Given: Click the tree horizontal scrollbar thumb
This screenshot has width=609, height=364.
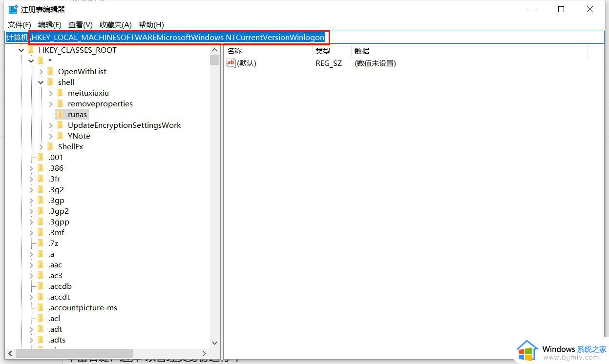Looking at the screenshot, I should click(x=74, y=353).
